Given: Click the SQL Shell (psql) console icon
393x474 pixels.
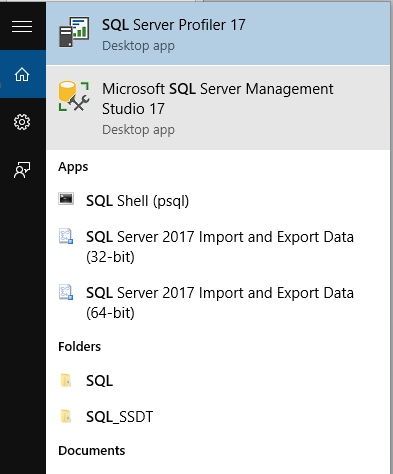Looking at the screenshot, I should click(x=66, y=199).
